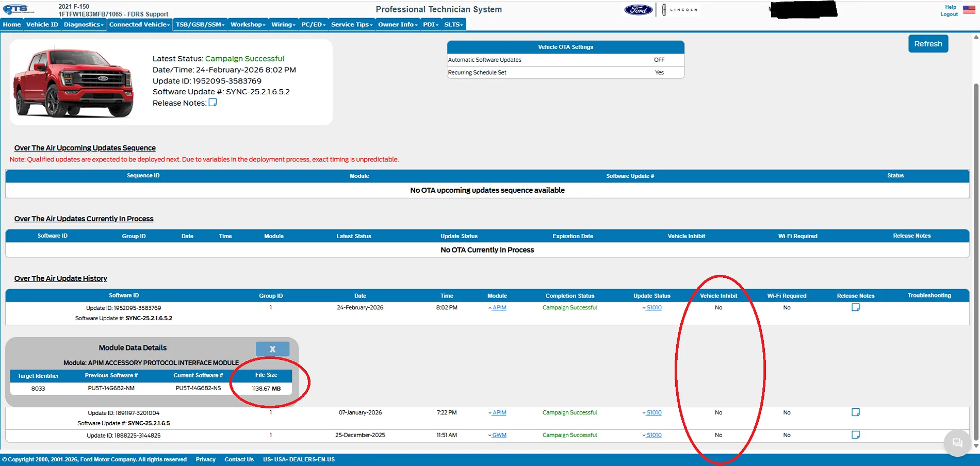This screenshot has height=466, width=980.
Task: Open release notes icon in latest status card
Action: pyautogui.click(x=213, y=103)
